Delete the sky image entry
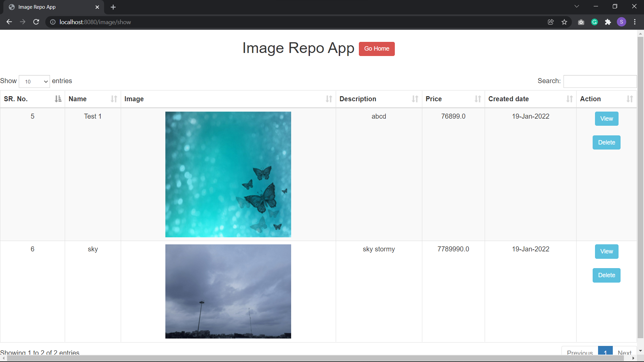Screen dimensions: 644x362 click(606, 275)
